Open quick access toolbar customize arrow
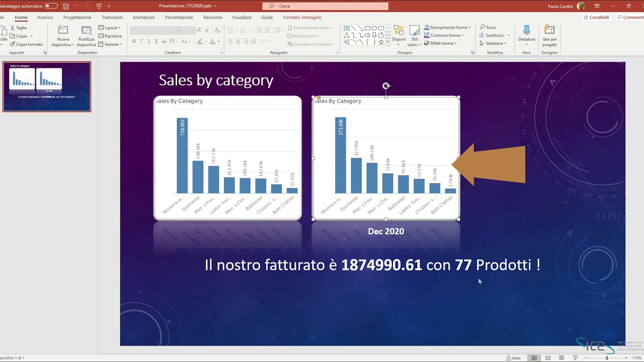This screenshot has height=362, width=644. point(109,6)
